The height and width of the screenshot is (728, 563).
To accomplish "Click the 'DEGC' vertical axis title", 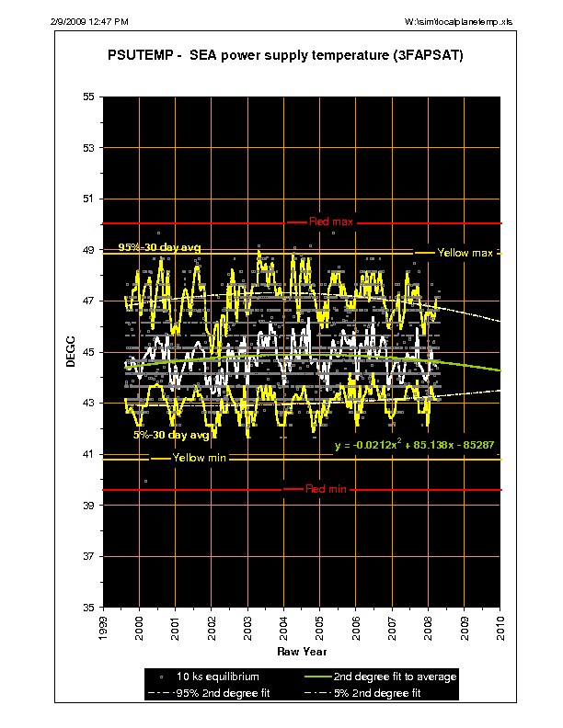I will click(70, 351).
